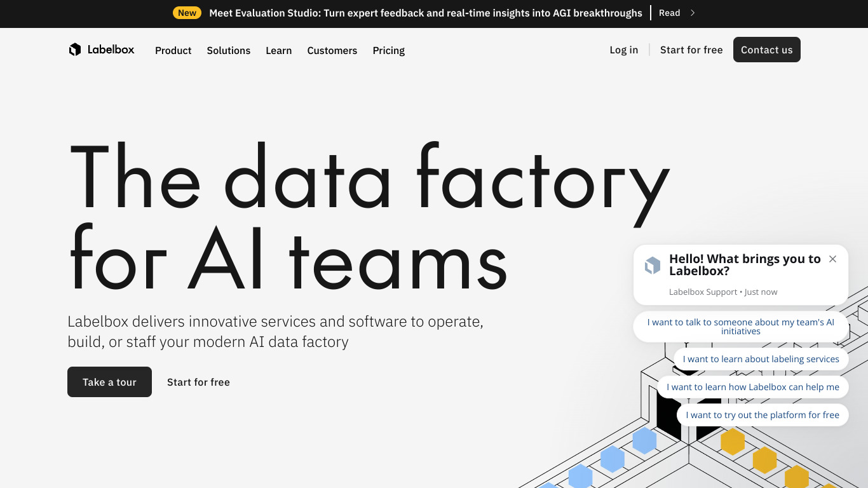
Task: Close the Labelbox Support chat popup
Action: [832, 259]
